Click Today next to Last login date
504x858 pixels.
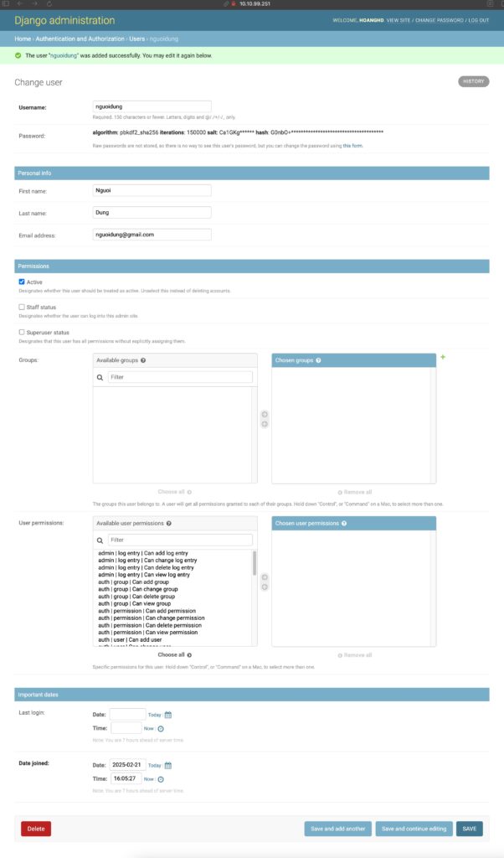(x=155, y=716)
